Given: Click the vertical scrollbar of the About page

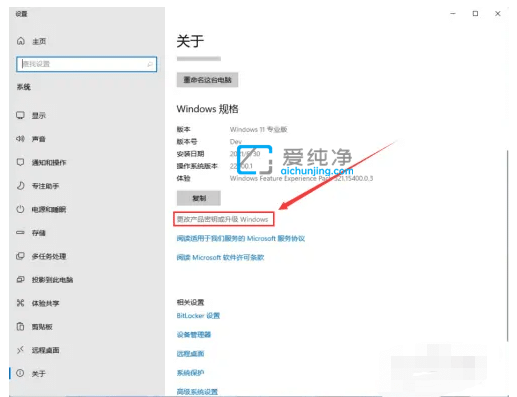Looking at the screenshot, I should [x=507, y=245].
